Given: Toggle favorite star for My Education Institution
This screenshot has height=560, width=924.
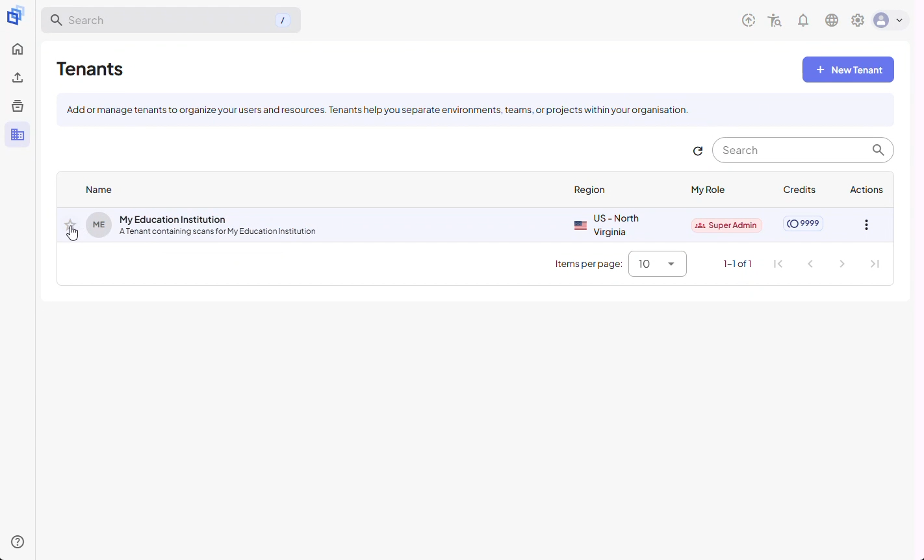Looking at the screenshot, I should click(70, 225).
